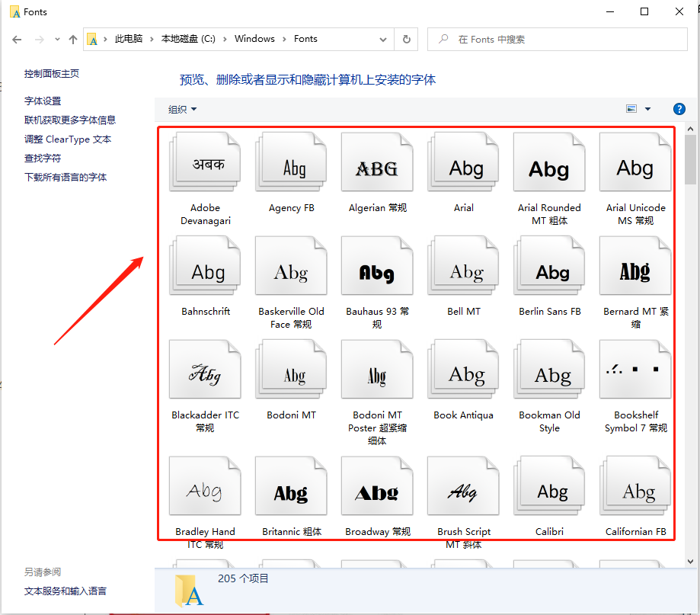Open the Bookshelf Symbol 7 常规 font
Image resolution: width=700 pixels, height=615 pixels.
pyautogui.click(x=635, y=369)
